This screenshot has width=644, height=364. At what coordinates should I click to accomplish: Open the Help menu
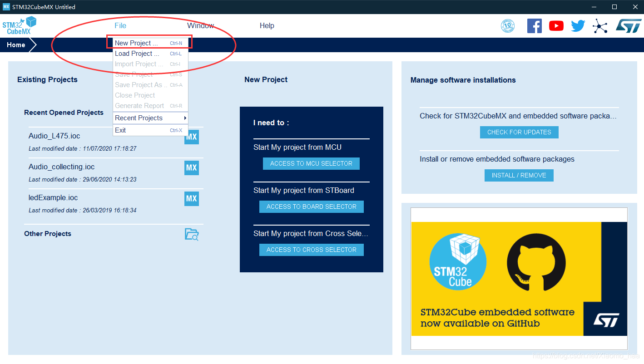pos(267,26)
